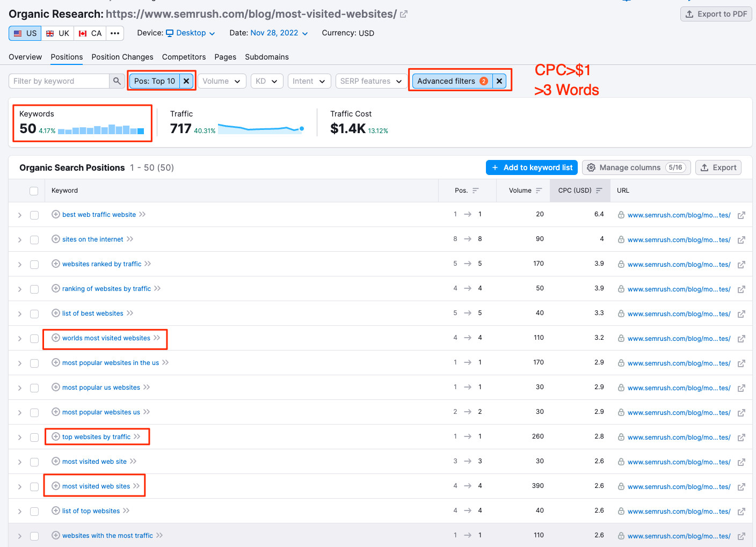Expand the 'most popular websites in the us' row

(20, 363)
